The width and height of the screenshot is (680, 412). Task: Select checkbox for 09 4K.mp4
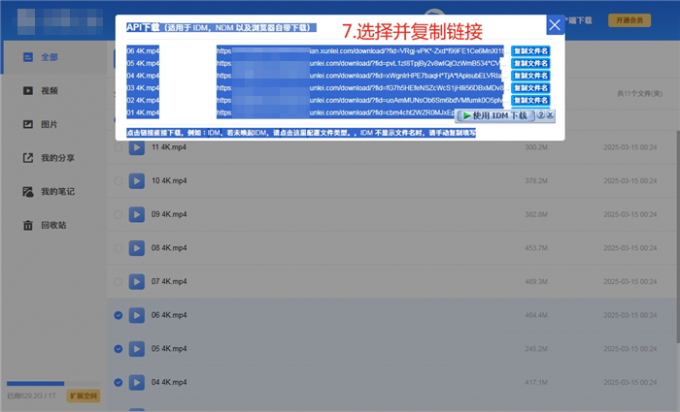click(118, 214)
